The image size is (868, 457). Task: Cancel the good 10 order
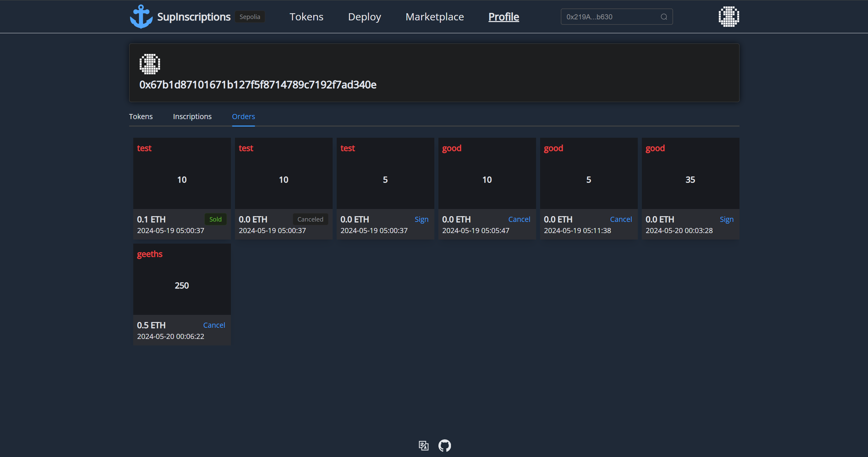point(519,219)
